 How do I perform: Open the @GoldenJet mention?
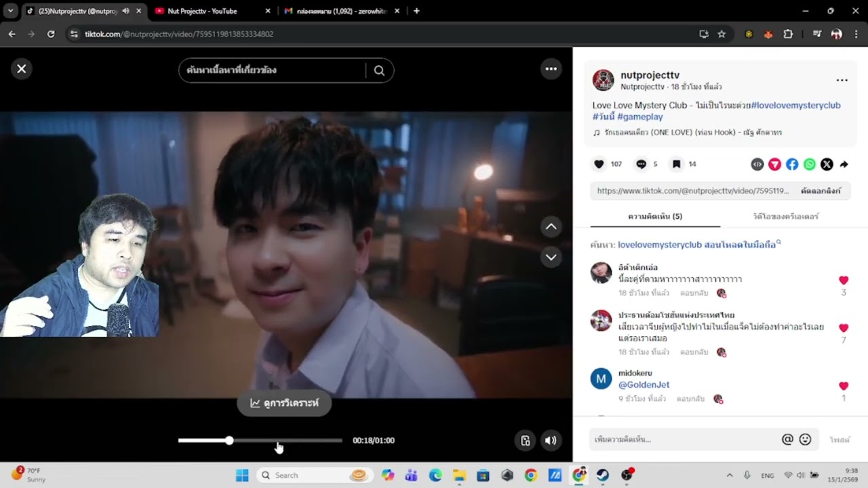pyautogui.click(x=644, y=385)
